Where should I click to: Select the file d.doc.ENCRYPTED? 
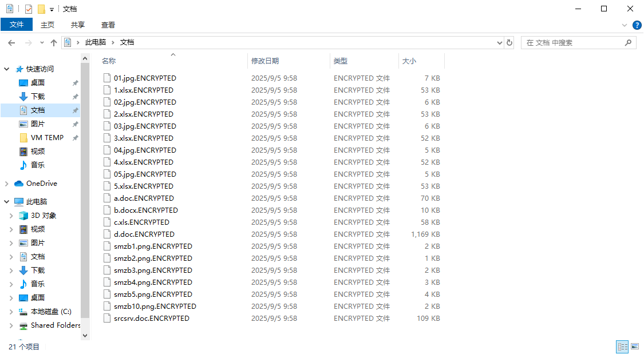(x=144, y=234)
